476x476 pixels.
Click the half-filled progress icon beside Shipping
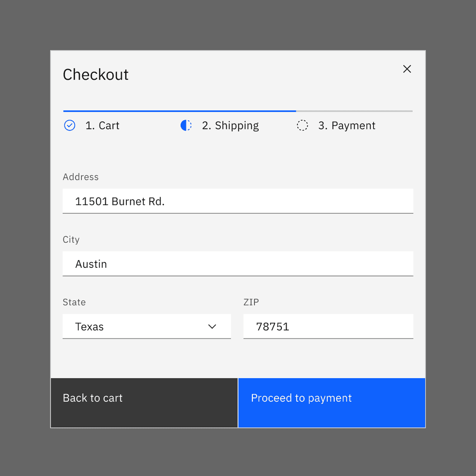[186, 125]
